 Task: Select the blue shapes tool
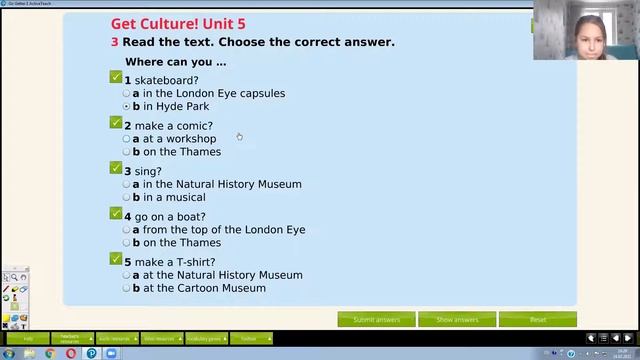tap(15, 318)
